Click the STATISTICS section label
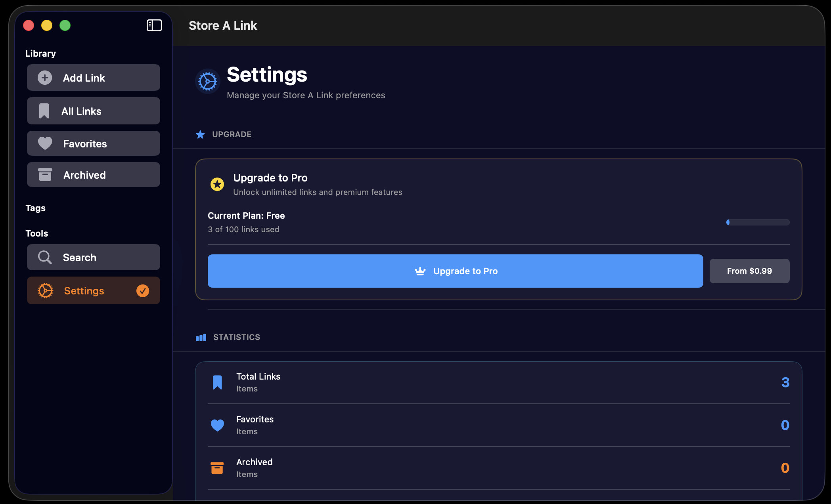Viewport: 831px width, 504px height. [x=237, y=337]
